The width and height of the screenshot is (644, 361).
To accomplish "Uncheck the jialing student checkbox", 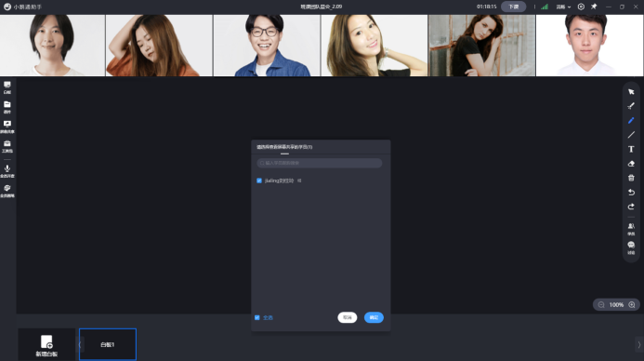I will [x=259, y=180].
